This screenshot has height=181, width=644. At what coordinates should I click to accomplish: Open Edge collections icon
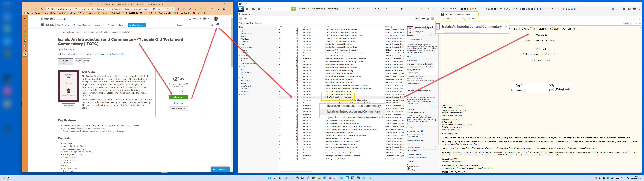tap(218, 9)
